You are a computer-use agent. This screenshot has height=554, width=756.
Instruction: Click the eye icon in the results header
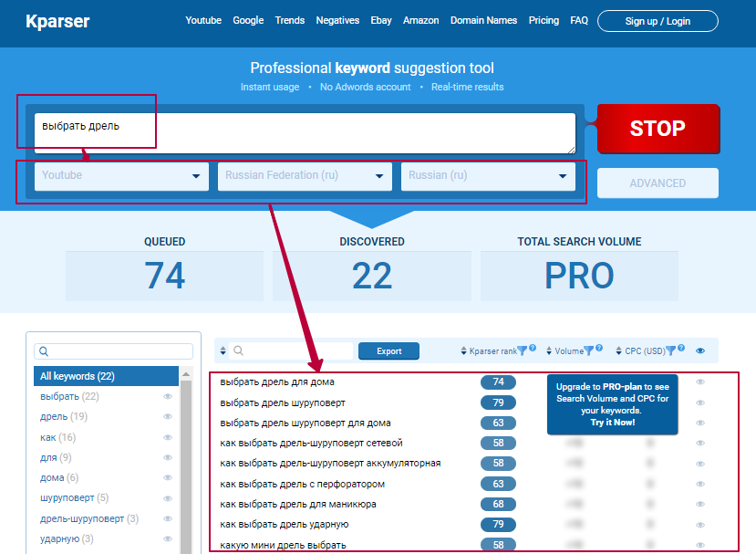(700, 350)
